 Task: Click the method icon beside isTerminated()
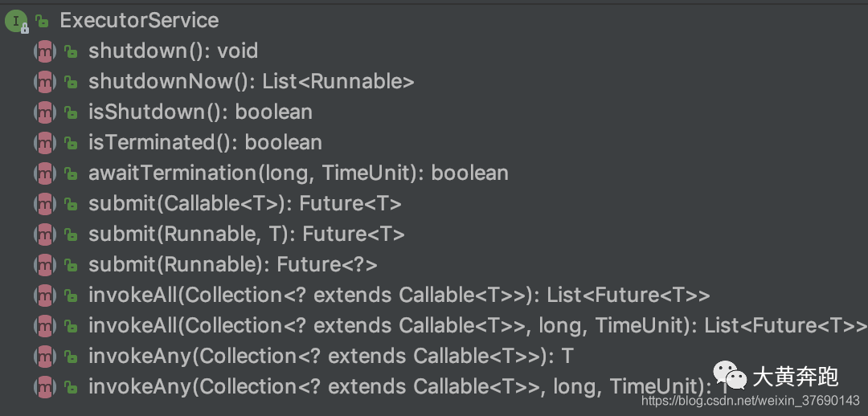pos(45,143)
